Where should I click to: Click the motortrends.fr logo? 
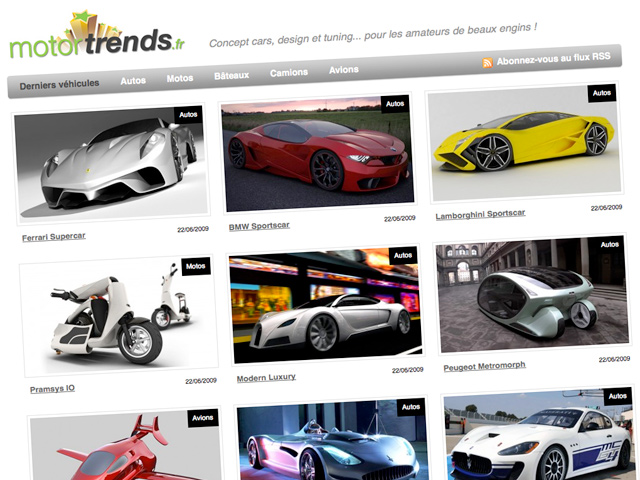pyautogui.click(x=97, y=36)
